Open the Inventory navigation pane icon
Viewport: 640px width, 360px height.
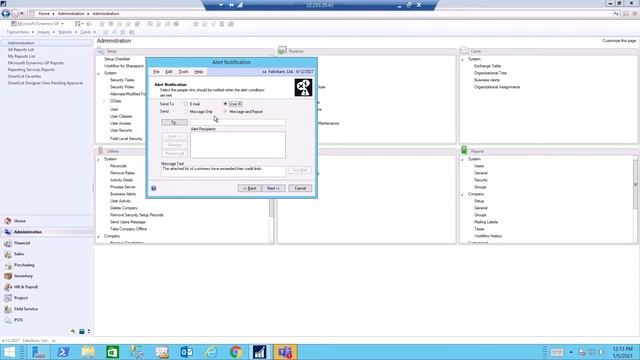pyautogui.click(x=8, y=276)
